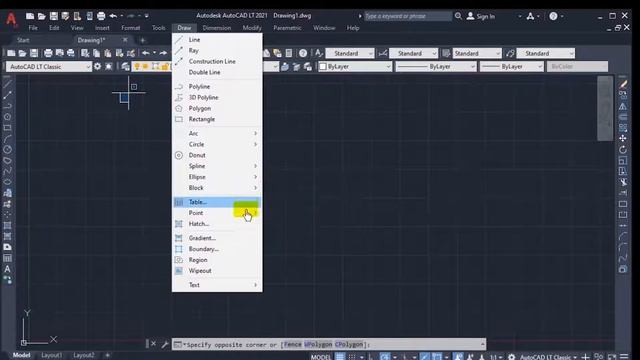Toggle annotation visibility in the status bar
The height and width of the screenshot is (360, 640).
(458, 357)
